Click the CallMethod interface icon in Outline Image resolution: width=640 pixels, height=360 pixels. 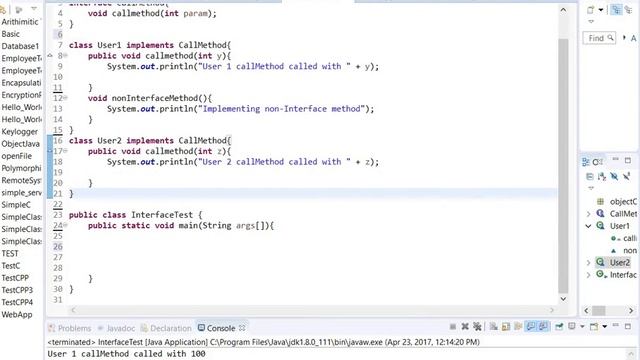600,213
